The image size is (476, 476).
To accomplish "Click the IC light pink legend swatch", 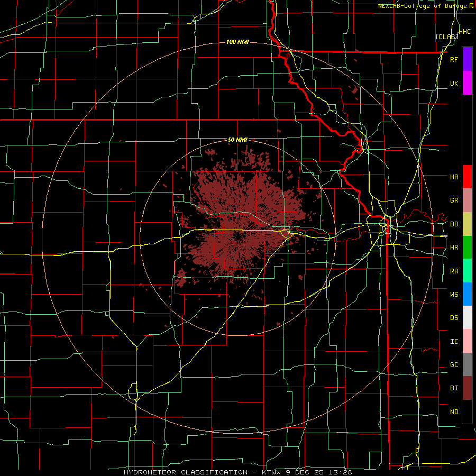I will [467, 341].
